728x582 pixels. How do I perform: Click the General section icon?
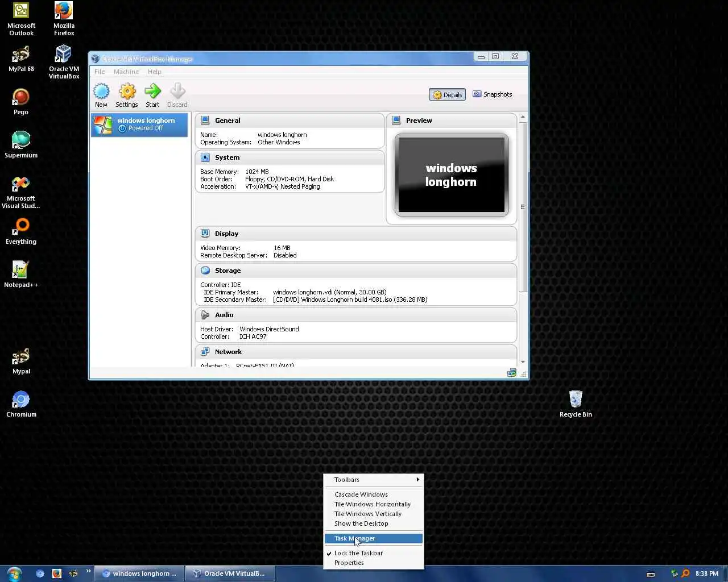point(205,120)
